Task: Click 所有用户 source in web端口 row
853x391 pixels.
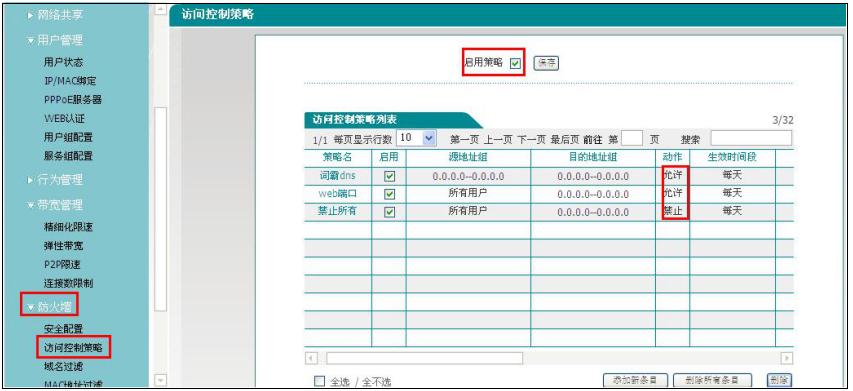Action: tap(468, 193)
